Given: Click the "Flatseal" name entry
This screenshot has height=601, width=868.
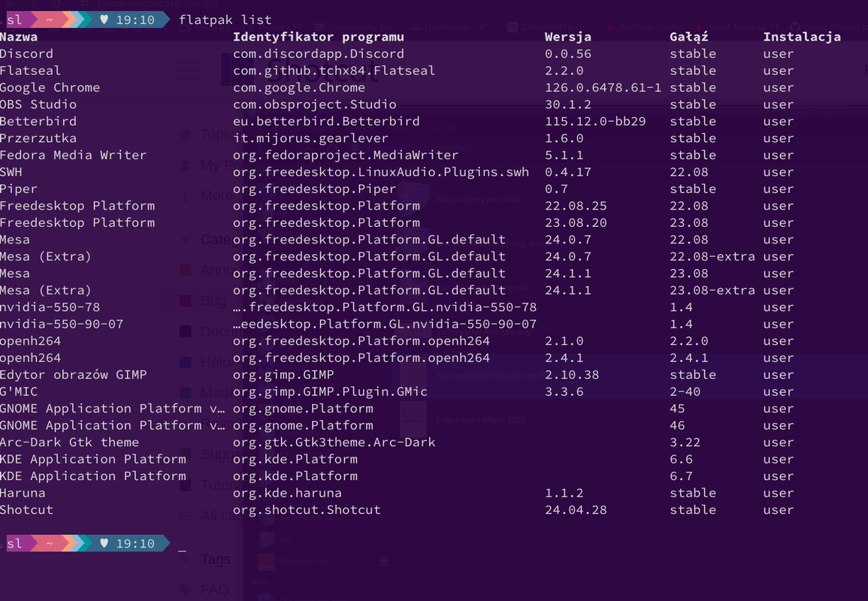Looking at the screenshot, I should (x=31, y=71).
